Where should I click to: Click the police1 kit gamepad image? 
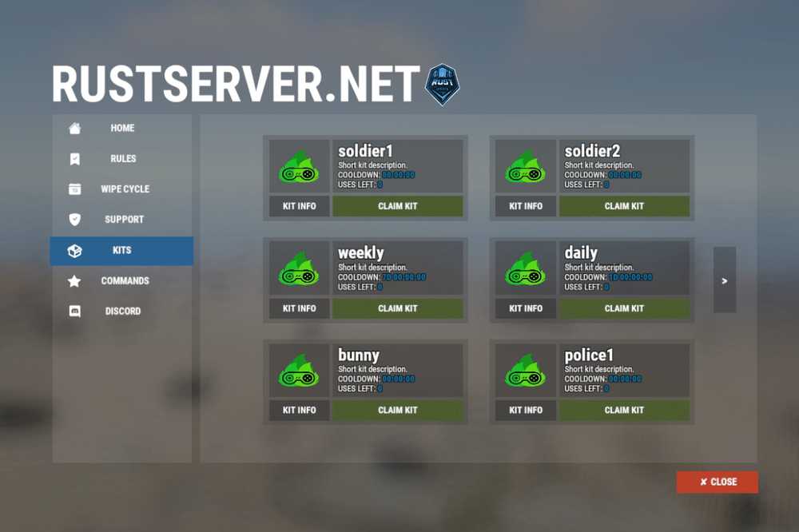(x=525, y=371)
